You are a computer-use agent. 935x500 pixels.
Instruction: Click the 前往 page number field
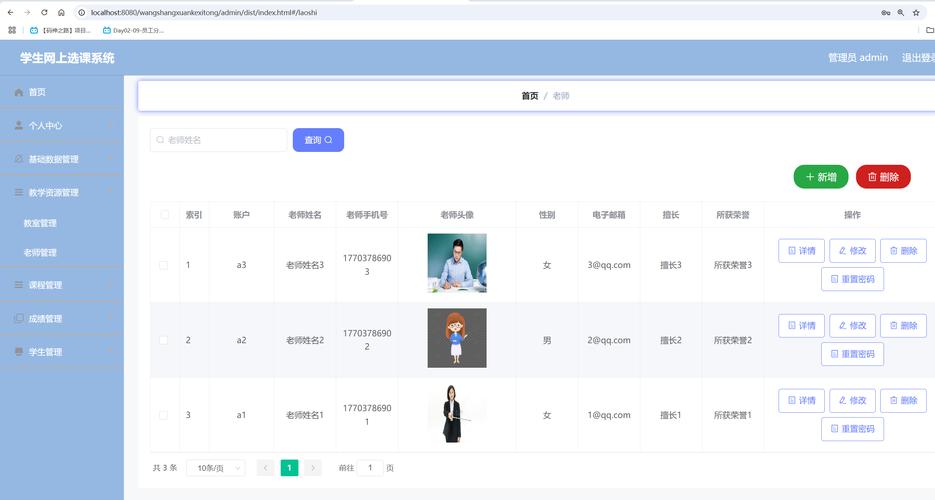370,468
